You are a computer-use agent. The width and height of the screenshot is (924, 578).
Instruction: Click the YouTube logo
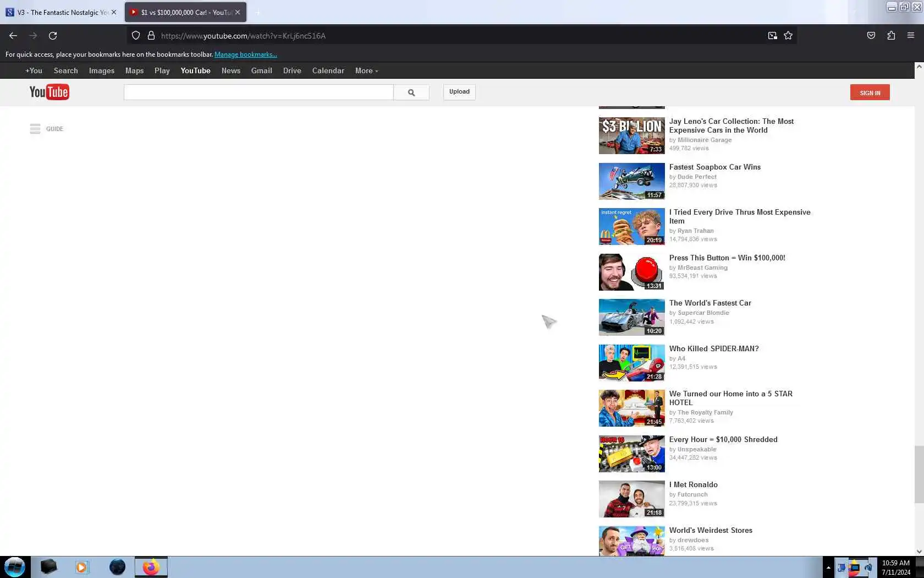(x=49, y=92)
